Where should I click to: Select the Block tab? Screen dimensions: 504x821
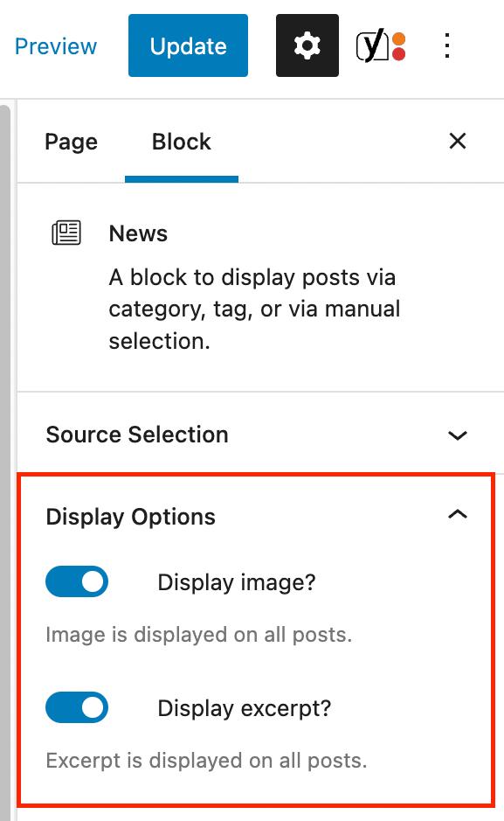(x=182, y=142)
